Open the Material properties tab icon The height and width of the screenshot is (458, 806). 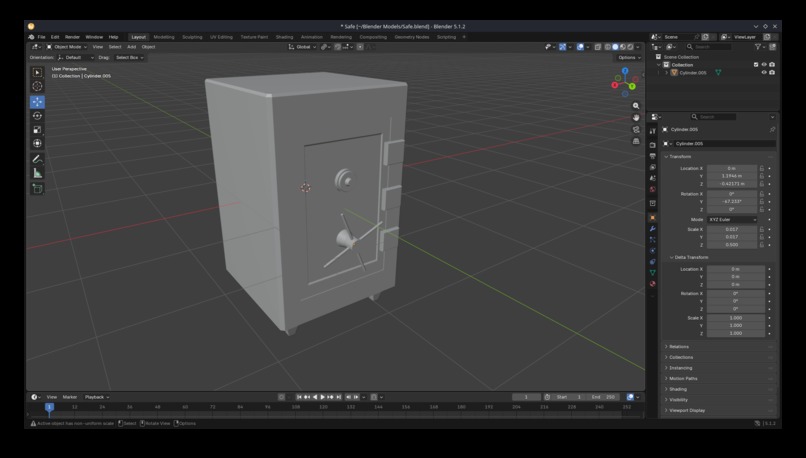652,284
